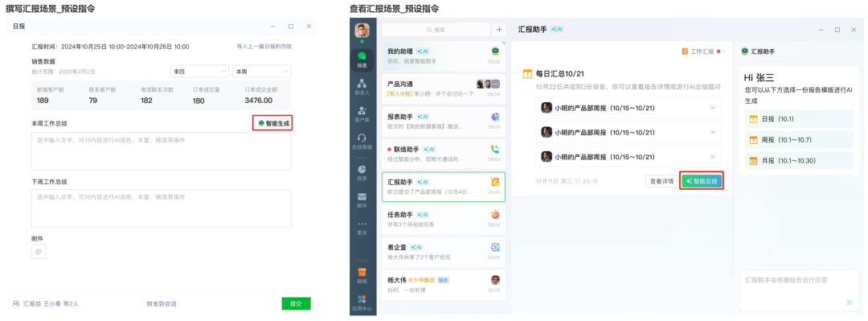Open the 消息 messages sidebar icon
Image resolution: width=868 pixels, height=321 pixels.
click(x=362, y=59)
